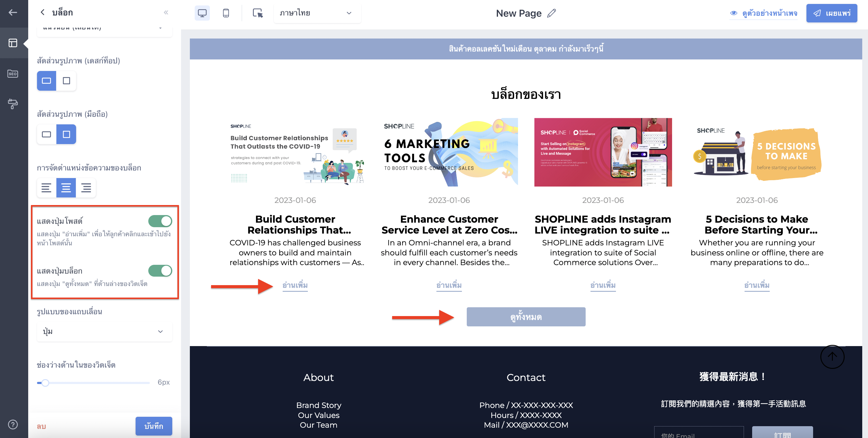The image size is (868, 438).
Task: Click the SHOPLINE adds Instagram LIVE post title
Action: pos(603,224)
